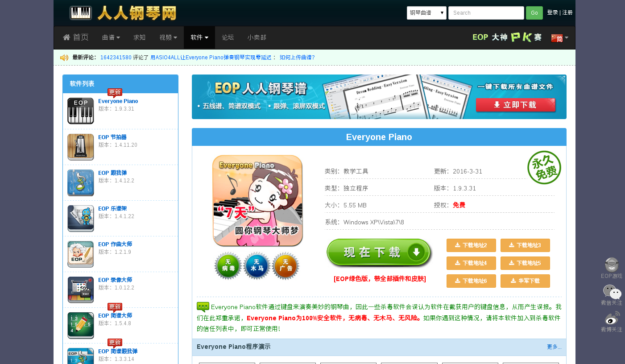Open the EOP 简谱大师 app icon
The height and width of the screenshot is (364, 625).
[x=81, y=325]
